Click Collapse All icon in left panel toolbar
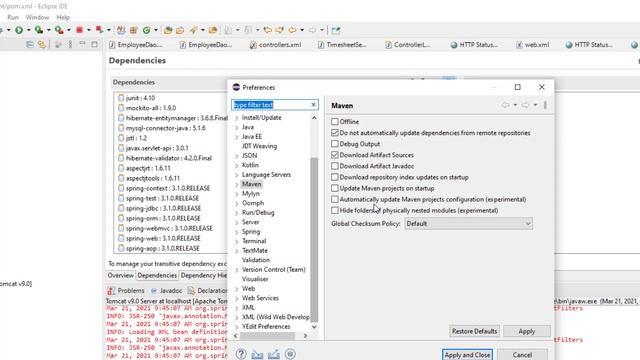Viewport: 640px width, 360px height. 30,44
